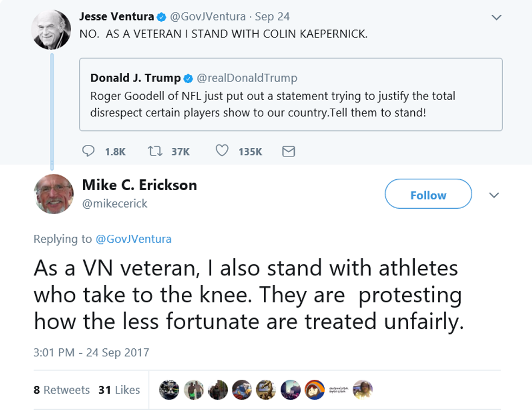Open the dropdown chevron next to Follow
Screen dimensions: 532x413
pyautogui.click(x=494, y=195)
